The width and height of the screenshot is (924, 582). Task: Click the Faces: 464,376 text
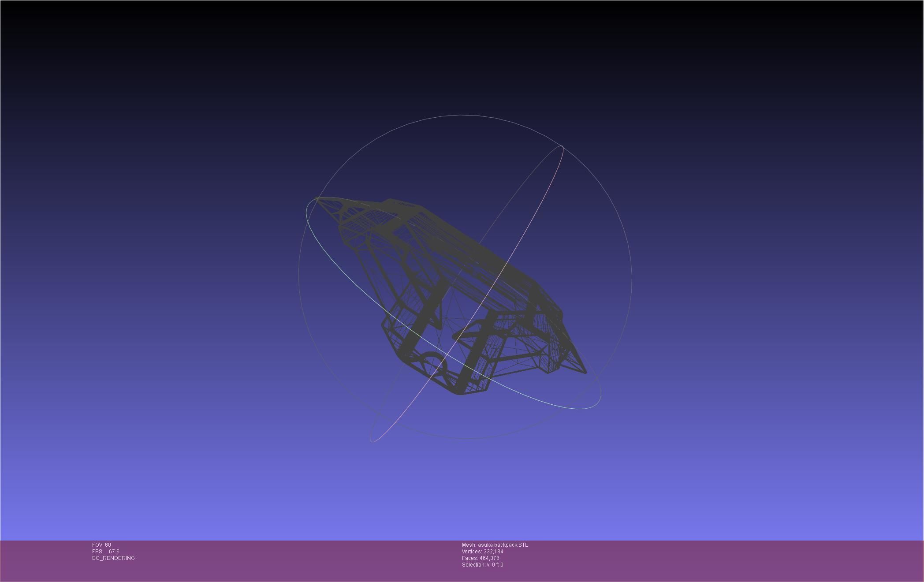tap(481, 558)
